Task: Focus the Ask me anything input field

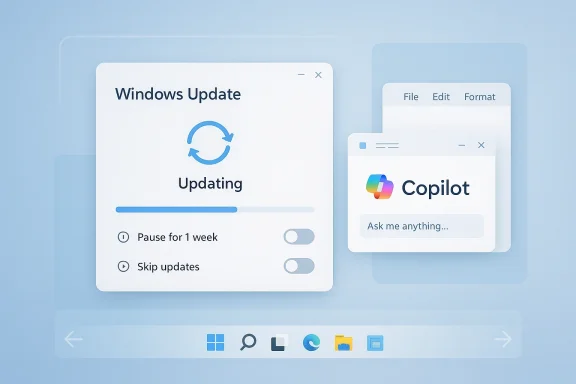Action: (422, 226)
